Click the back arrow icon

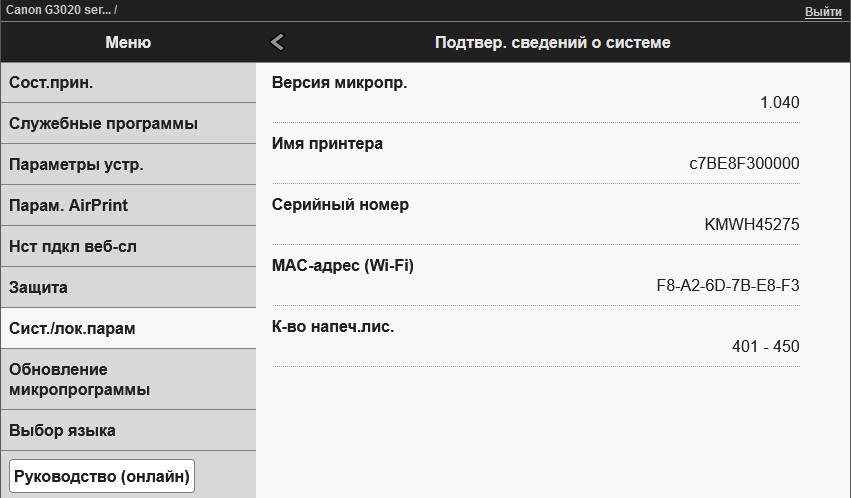278,42
